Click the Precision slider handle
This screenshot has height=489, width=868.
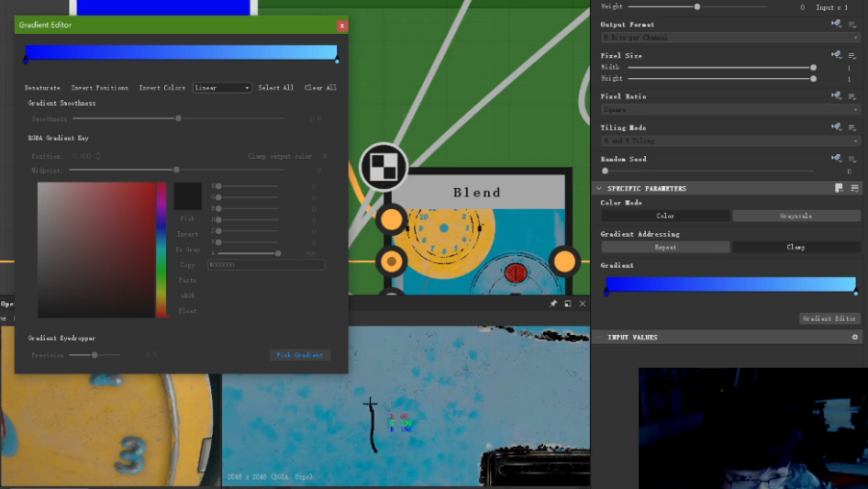95,355
